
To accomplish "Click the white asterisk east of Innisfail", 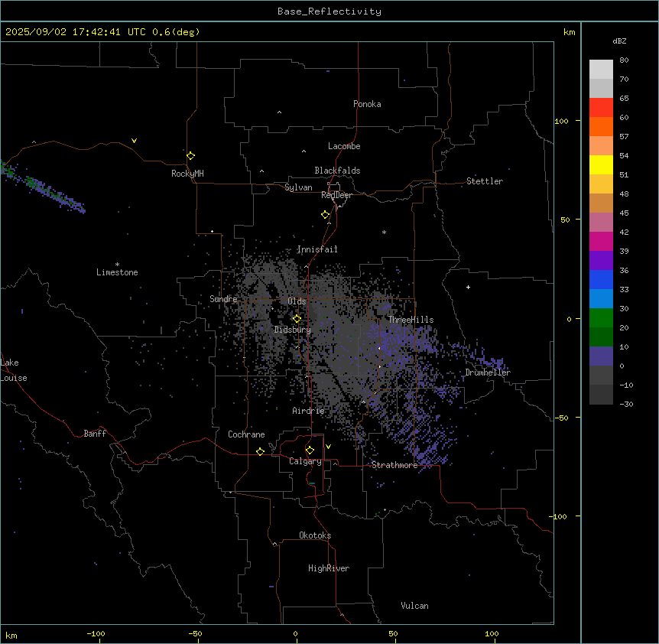I will (x=384, y=232).
